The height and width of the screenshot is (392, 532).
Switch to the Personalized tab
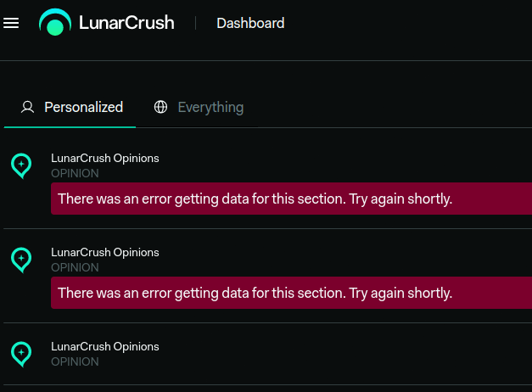pyautogui.click(x=70, y=107)
